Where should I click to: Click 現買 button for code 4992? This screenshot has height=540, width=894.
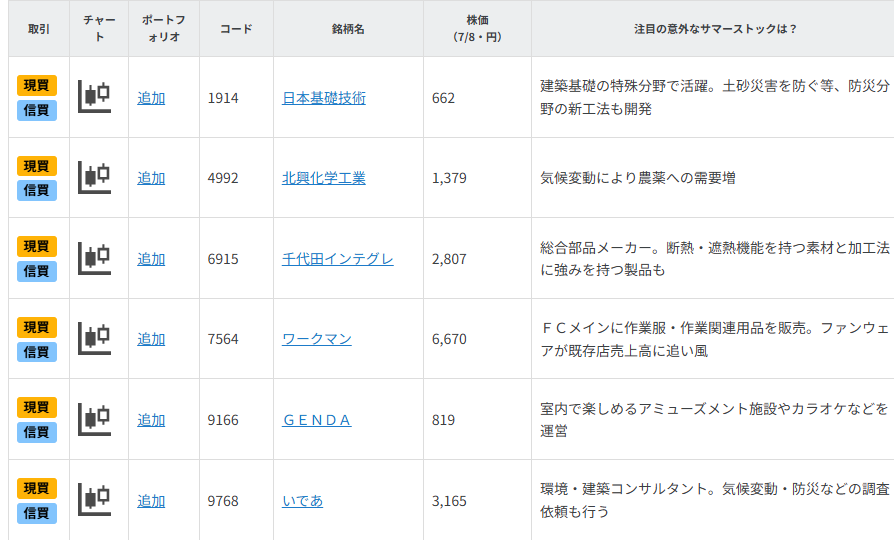tap(36, 166)
